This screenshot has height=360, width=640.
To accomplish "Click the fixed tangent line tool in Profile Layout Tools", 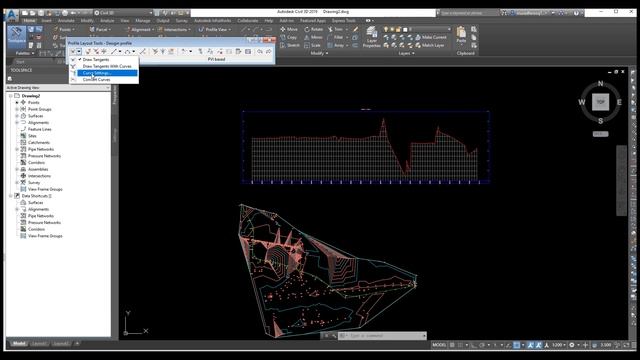I will pos(114,51).
